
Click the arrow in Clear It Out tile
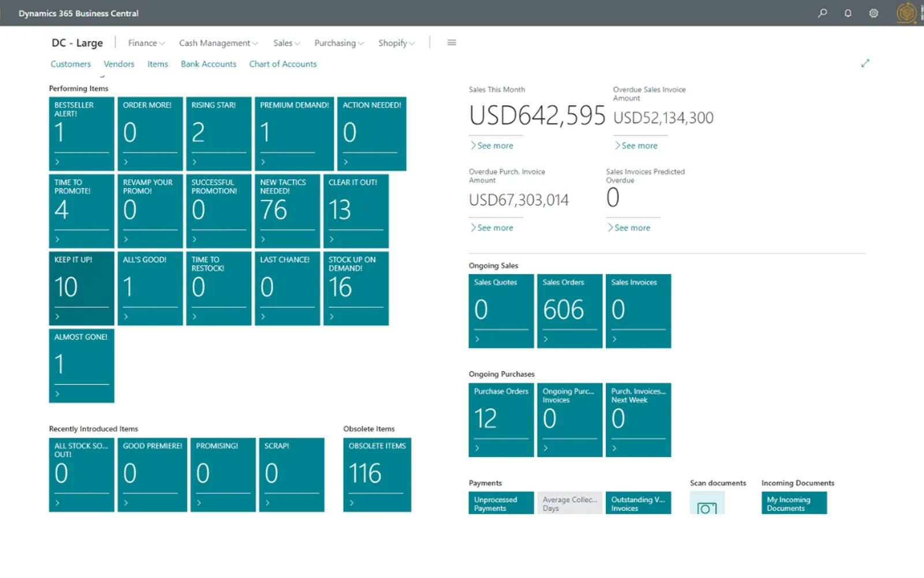point(331,239)
